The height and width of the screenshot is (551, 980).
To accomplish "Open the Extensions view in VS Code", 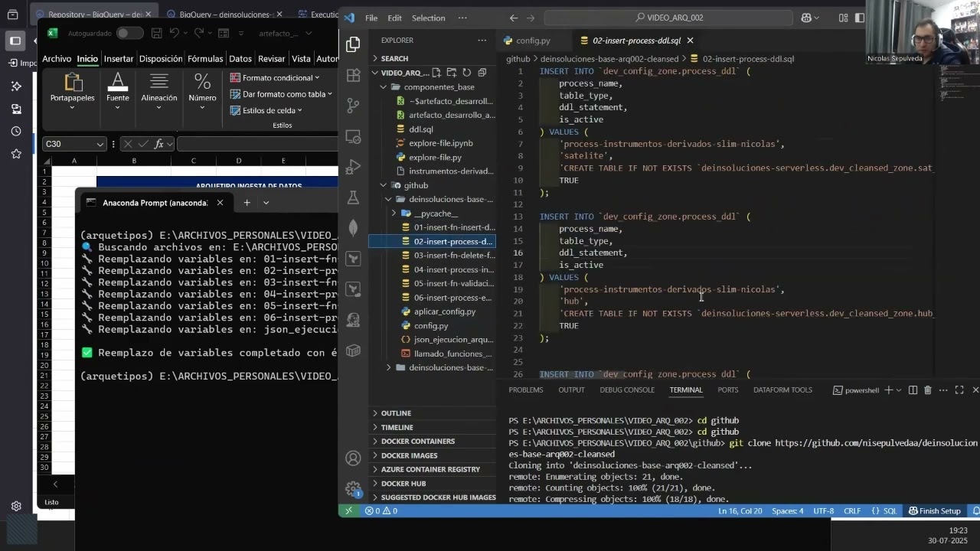I will [353, 75].
